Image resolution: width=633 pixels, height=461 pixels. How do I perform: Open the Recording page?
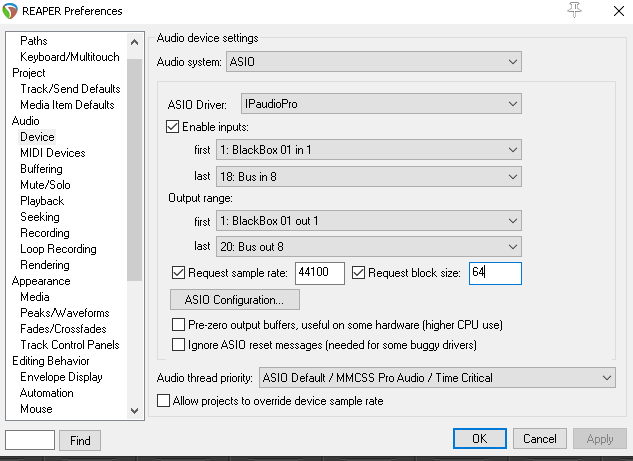coord(45,233)
